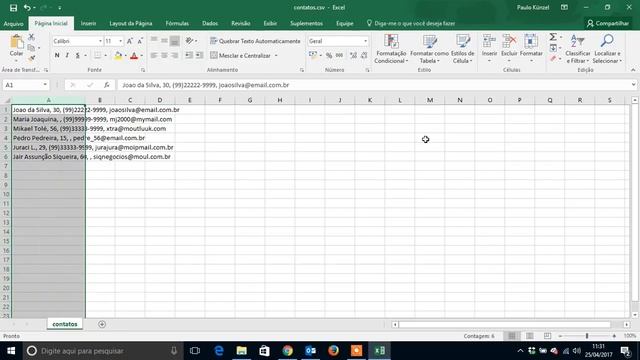Click the Copy icon
This screenshot has height=360, width=640.
(x=31, y=48)
